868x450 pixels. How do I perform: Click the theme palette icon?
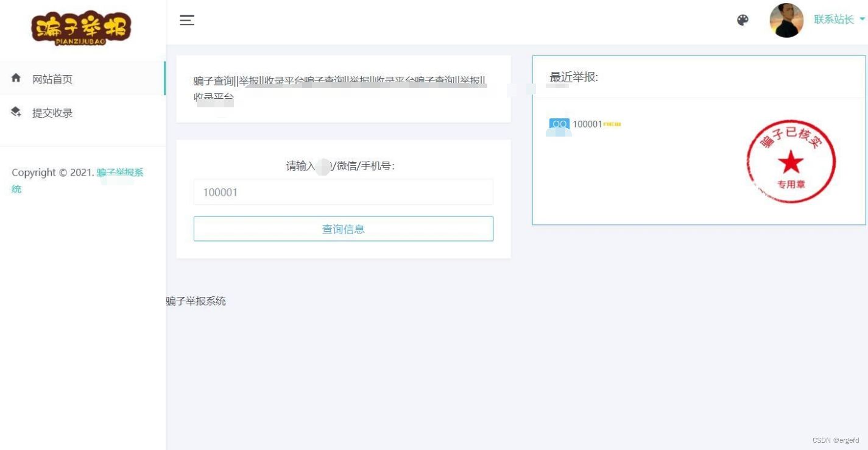[x=743, y=20]
